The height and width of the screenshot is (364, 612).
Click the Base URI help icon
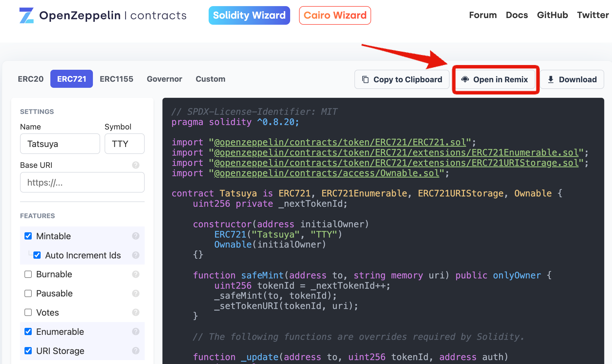tap(135, 165)
